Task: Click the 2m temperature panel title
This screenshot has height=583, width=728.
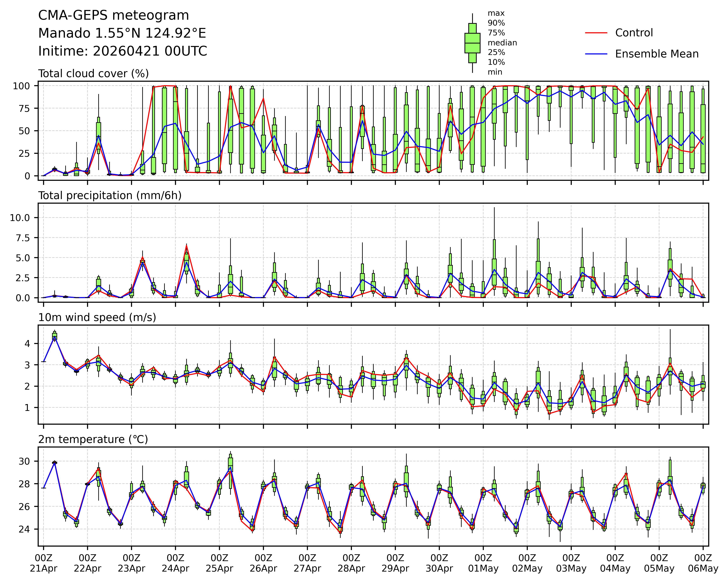Action: [93, 439]
